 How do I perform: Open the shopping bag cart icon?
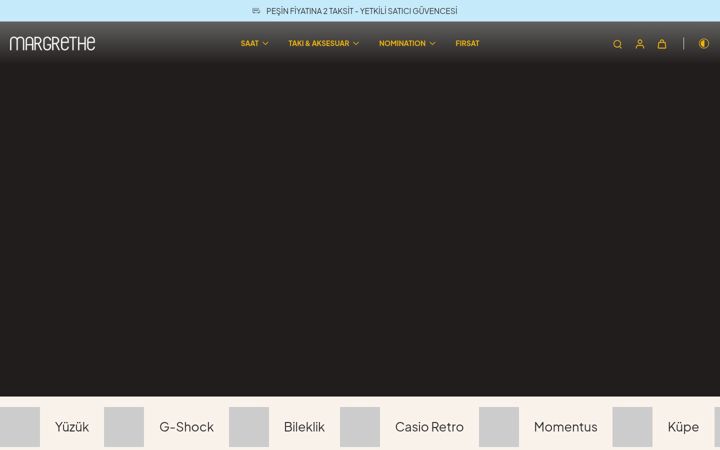tap(662, 44)
